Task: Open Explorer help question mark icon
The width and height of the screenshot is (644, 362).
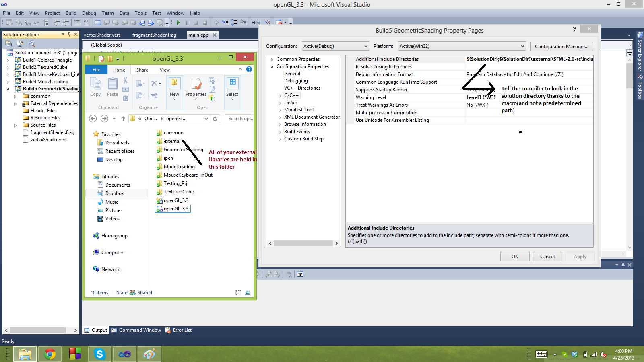Action: coord(249,69)
